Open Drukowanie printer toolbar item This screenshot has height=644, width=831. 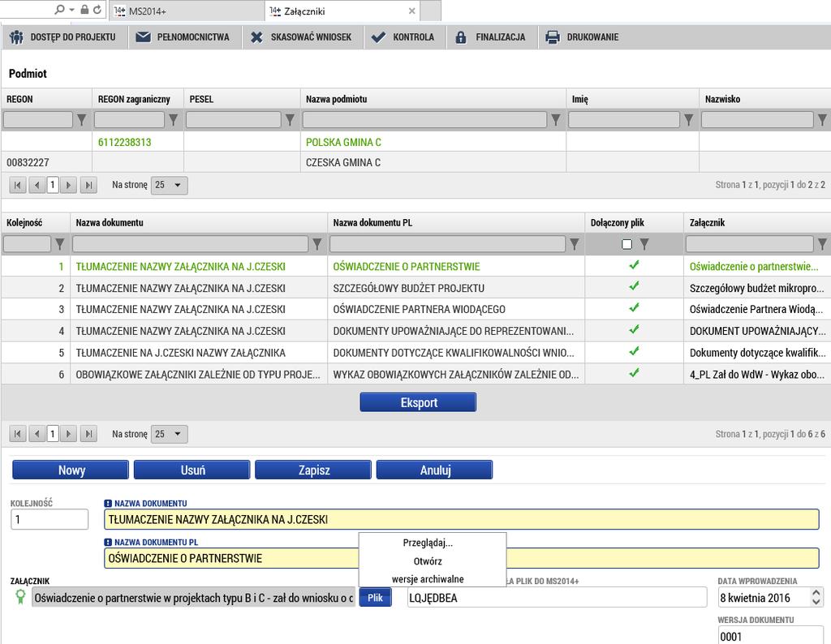(582, 37)
